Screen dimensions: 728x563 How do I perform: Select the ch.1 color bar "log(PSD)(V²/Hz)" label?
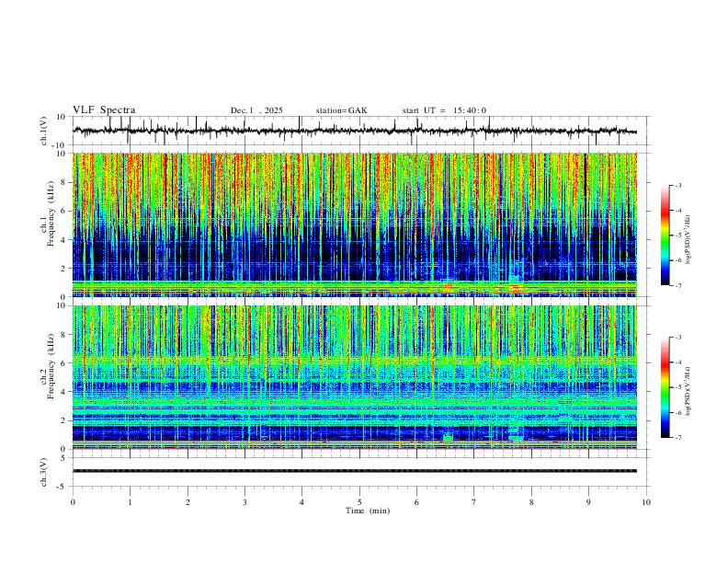(x=688, y=239)
